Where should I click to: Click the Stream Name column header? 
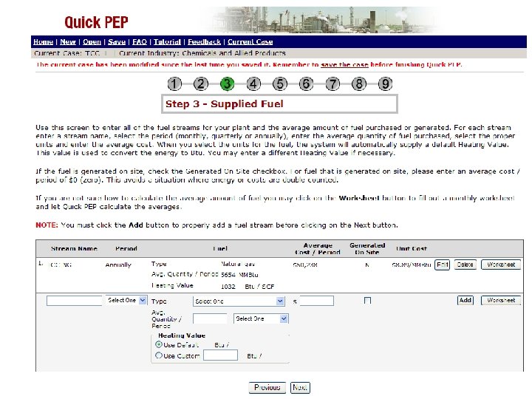click(x=74, y=249)
